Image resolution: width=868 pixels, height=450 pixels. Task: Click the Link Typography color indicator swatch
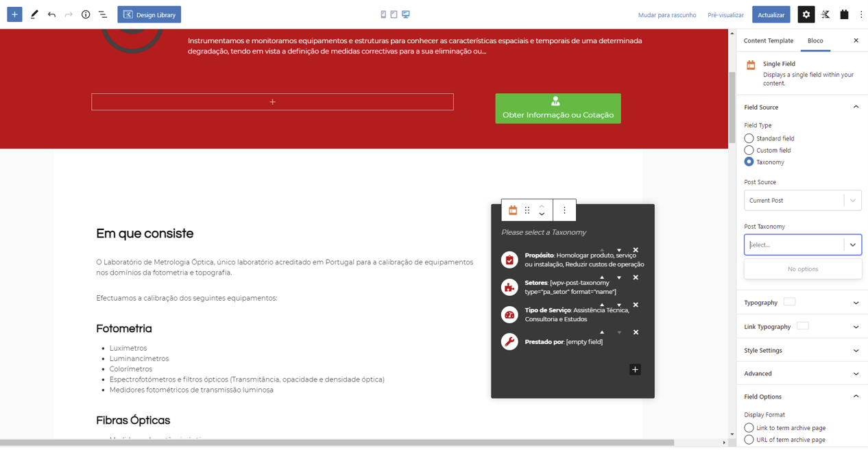pyautogui.click(x=803, y=325)
